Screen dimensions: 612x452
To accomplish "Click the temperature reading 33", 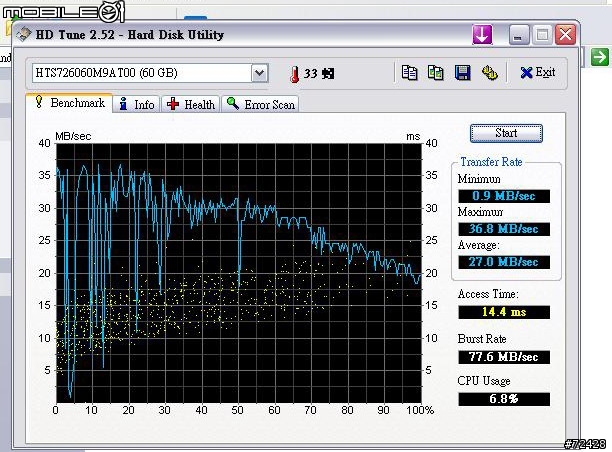I will pos(311,73).
